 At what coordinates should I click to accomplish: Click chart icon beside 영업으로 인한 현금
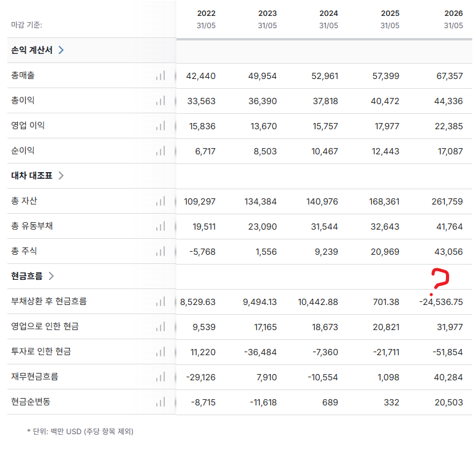(x=161, y=326)
